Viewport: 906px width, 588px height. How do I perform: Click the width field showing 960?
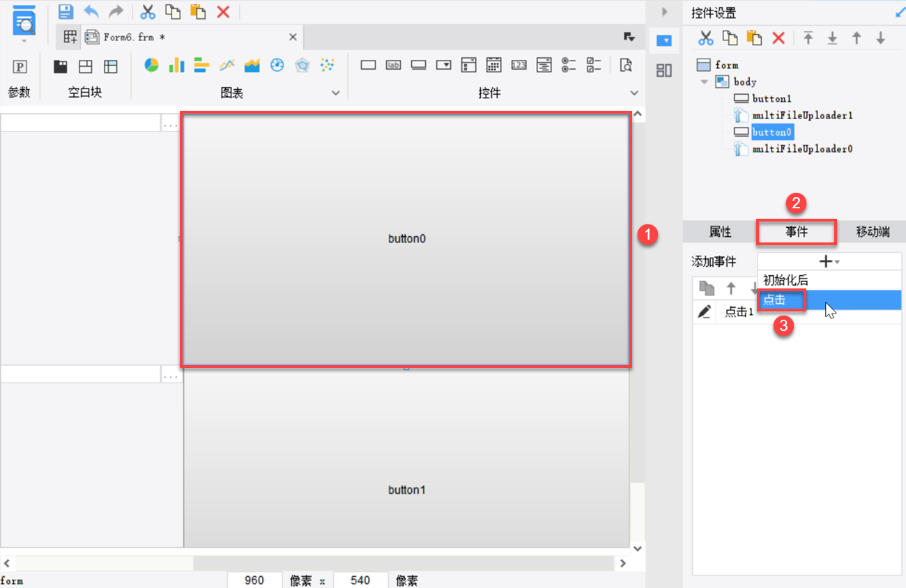coord(254,580)
